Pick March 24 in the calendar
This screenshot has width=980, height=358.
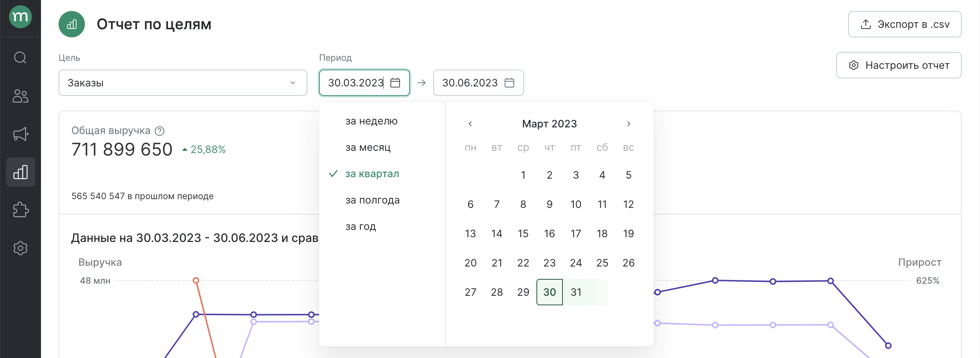[576, 263]
